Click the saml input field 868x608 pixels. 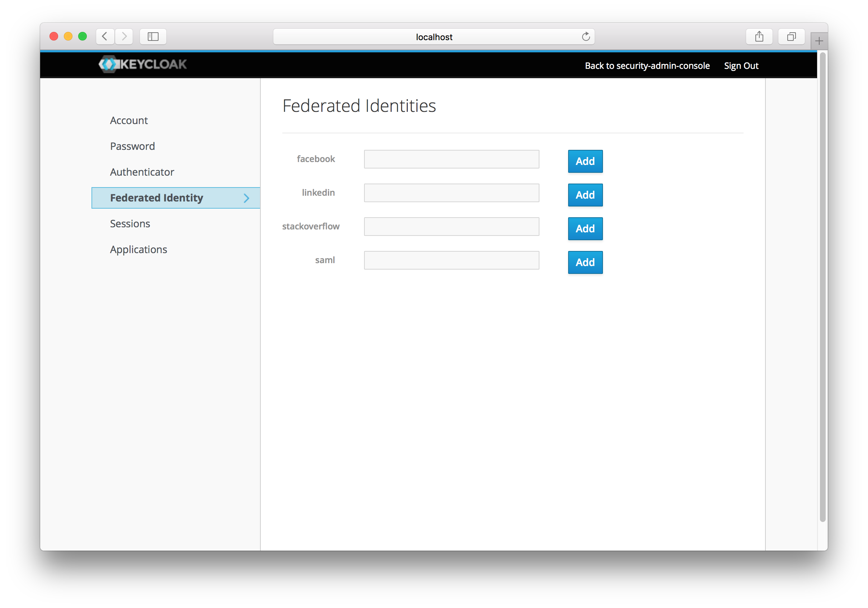coord(451,260)
